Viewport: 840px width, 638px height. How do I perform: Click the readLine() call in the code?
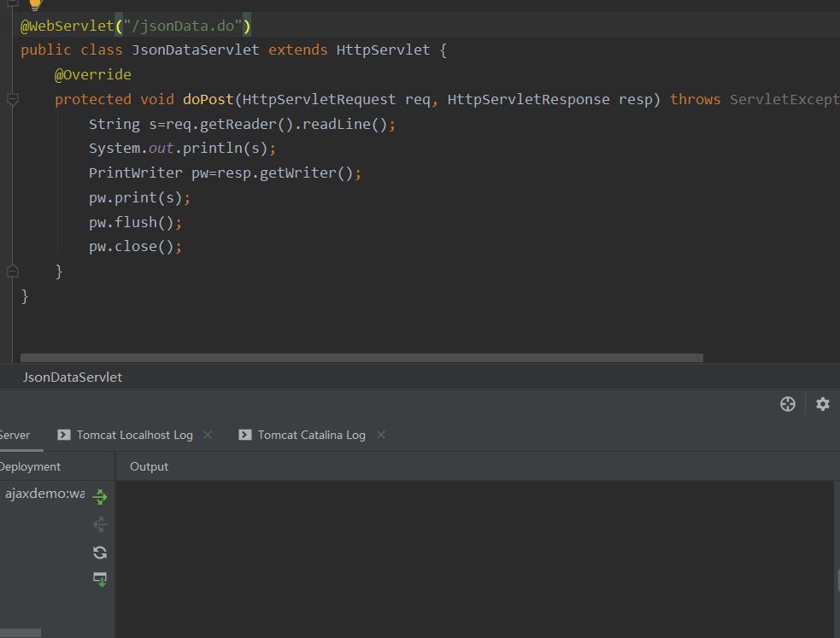click(344, 124)
